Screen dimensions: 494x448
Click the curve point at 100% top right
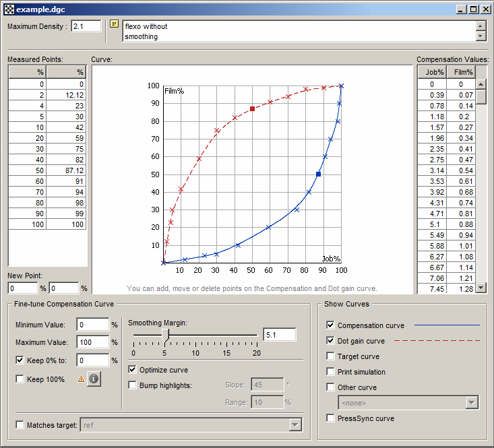tap(341, 86)
